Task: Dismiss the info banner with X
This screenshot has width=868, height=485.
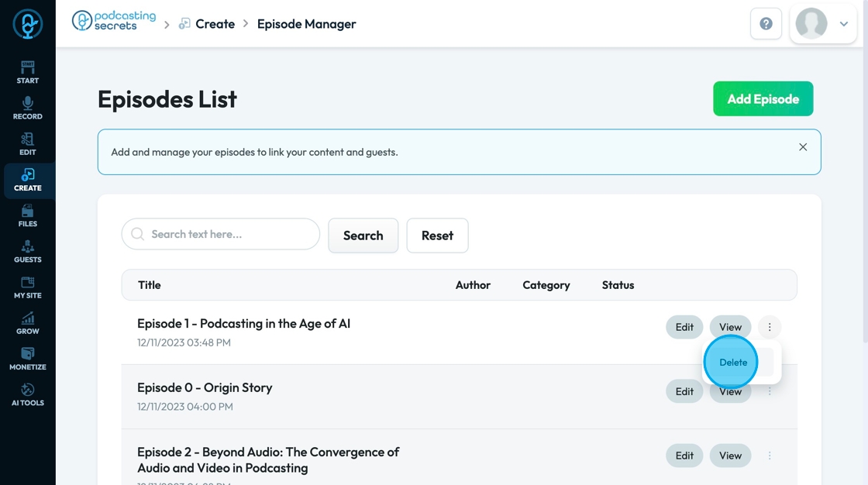Action: click(x=803, y=147)
